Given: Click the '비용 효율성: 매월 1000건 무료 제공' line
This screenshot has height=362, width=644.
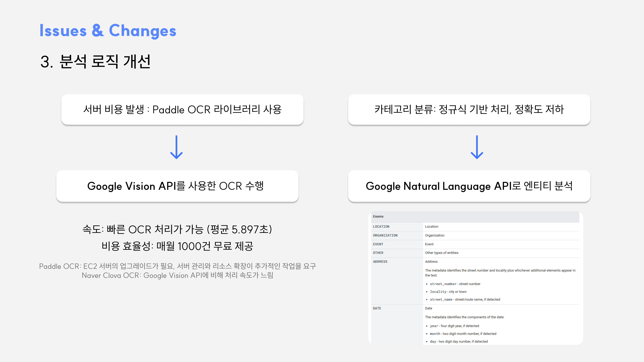Looking at the screenshot, I should pos(177,246).
